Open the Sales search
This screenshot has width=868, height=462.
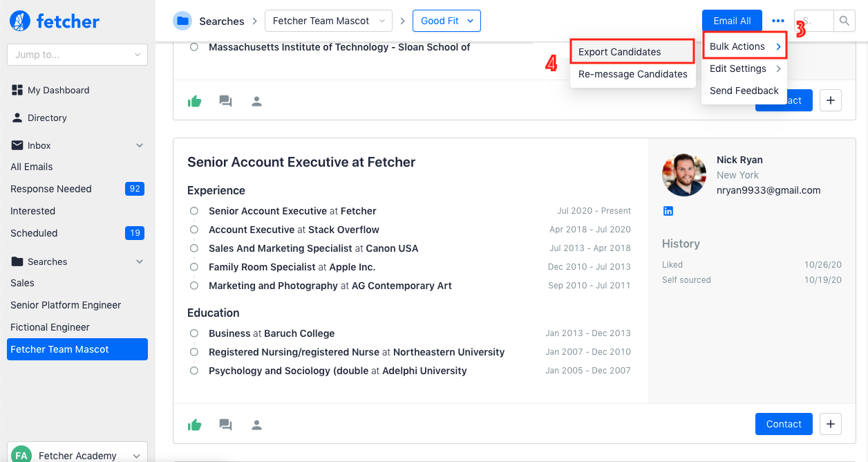(22, 283)
